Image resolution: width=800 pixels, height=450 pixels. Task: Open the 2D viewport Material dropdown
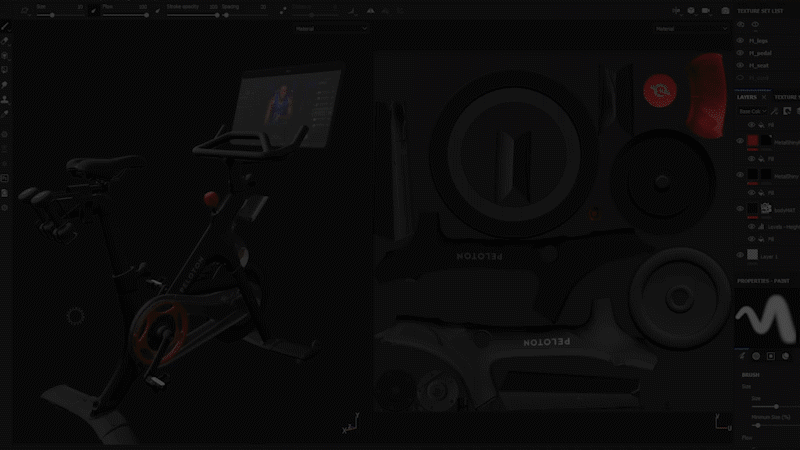tap(691, 29)
